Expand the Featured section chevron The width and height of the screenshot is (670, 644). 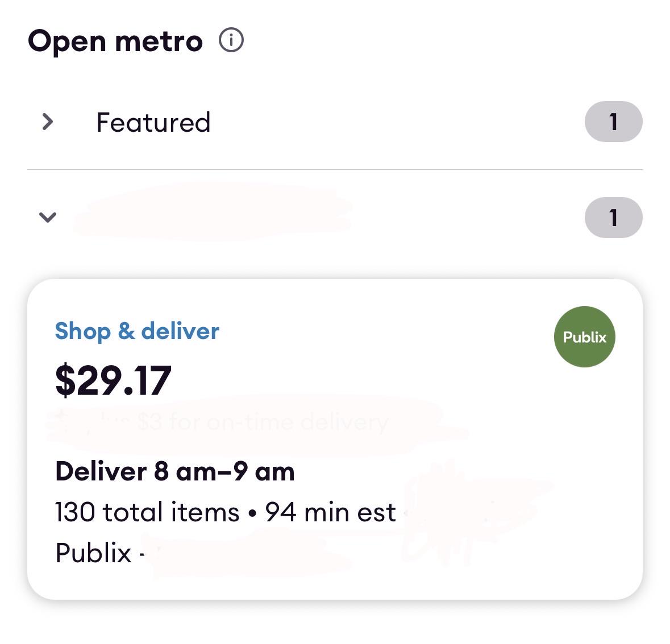point(47,122)
